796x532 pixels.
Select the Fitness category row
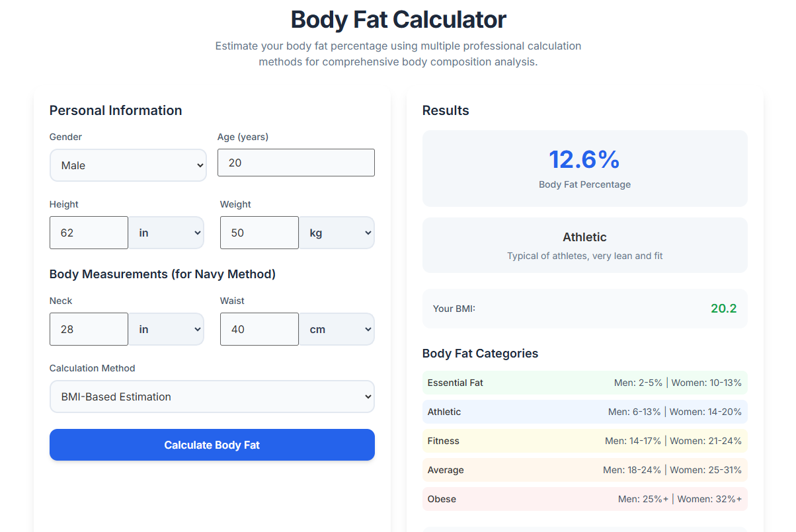[x=584, y=440]
